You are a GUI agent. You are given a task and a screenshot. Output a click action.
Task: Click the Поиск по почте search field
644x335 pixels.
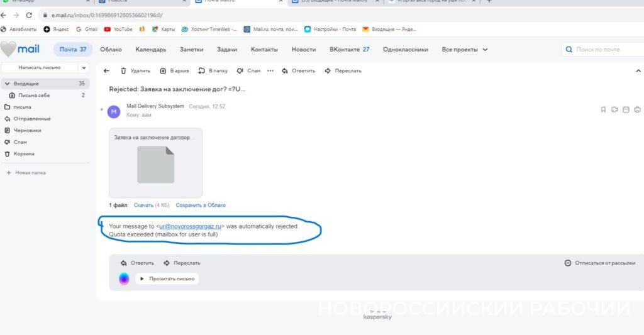pos(601,50)
